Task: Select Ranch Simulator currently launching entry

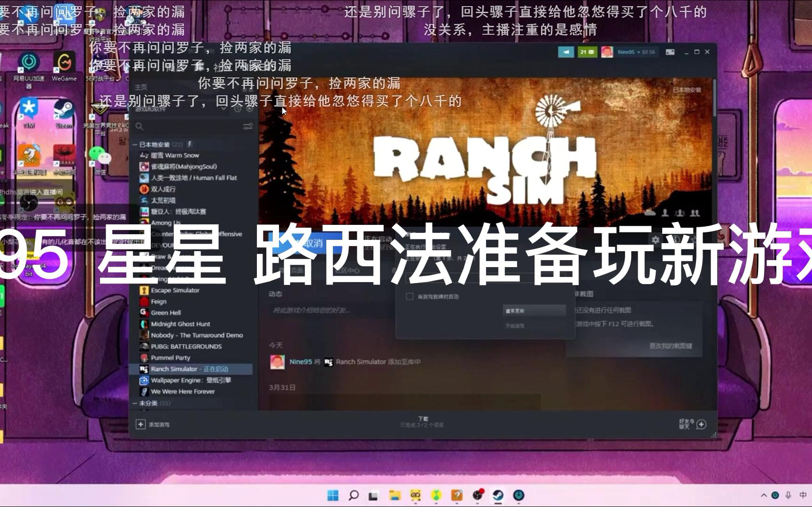Action: pos(191,369)
